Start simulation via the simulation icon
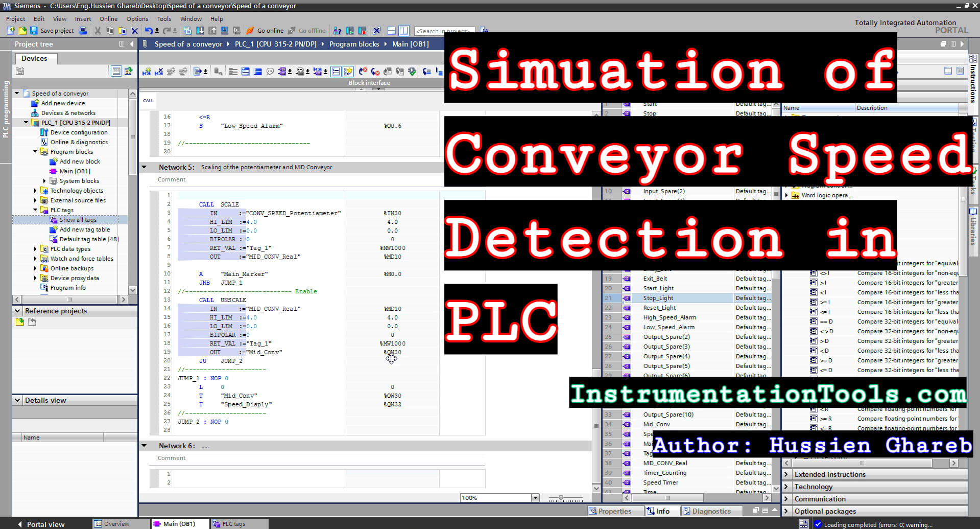Viewport: 980px width, 529px height. tap(225, 31)
